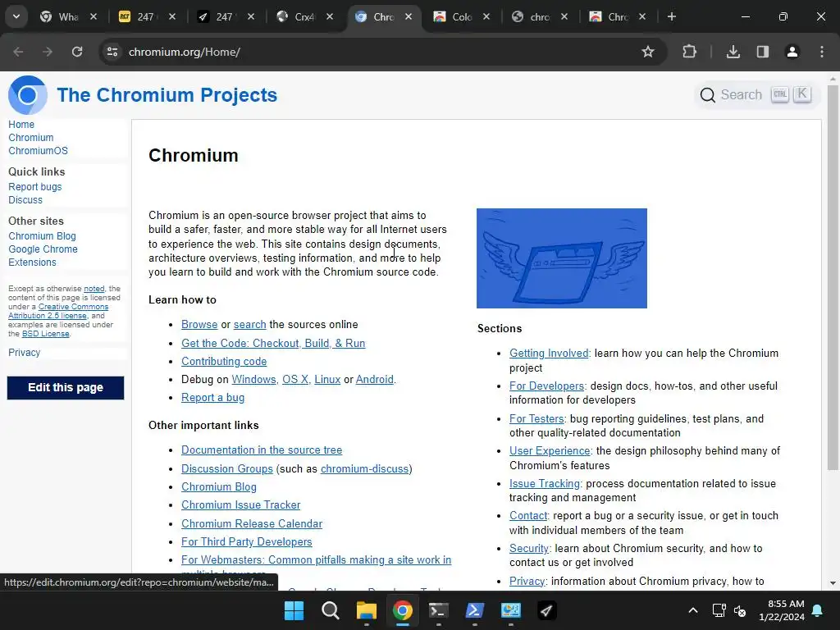Click the 'Edit this page' button

pos(66,388)
